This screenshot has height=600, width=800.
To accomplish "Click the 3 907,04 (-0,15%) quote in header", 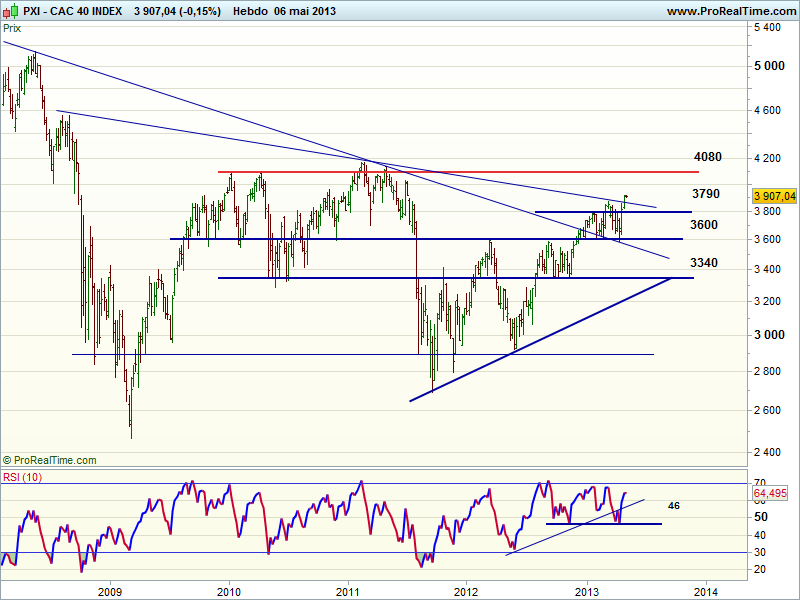I will click(177, 11).
